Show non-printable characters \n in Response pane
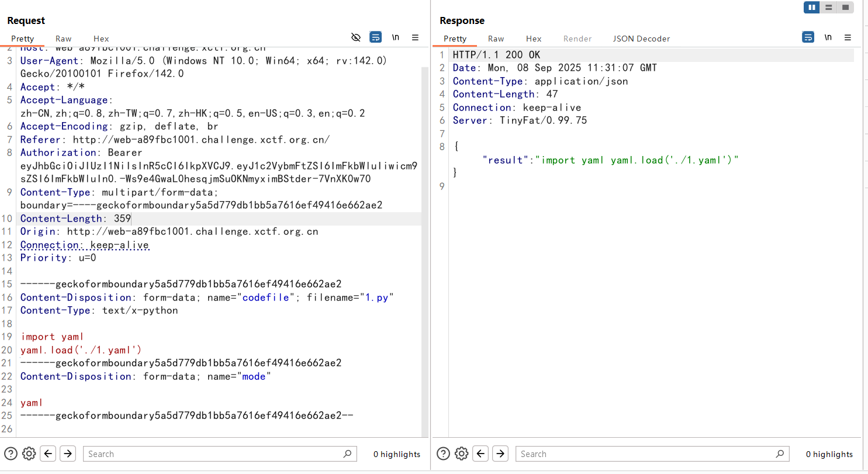868x474 pixels. click(828, 37)
